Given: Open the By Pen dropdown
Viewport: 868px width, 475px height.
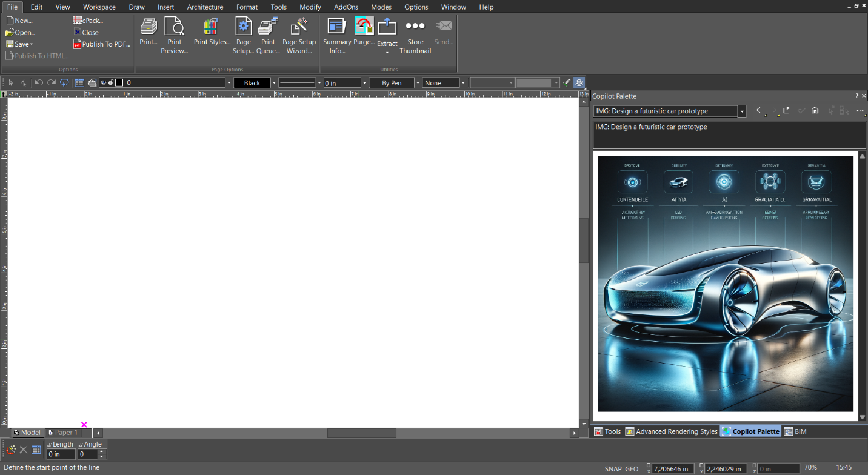Looking at the screenshot, I should click(x=418, y=83).
